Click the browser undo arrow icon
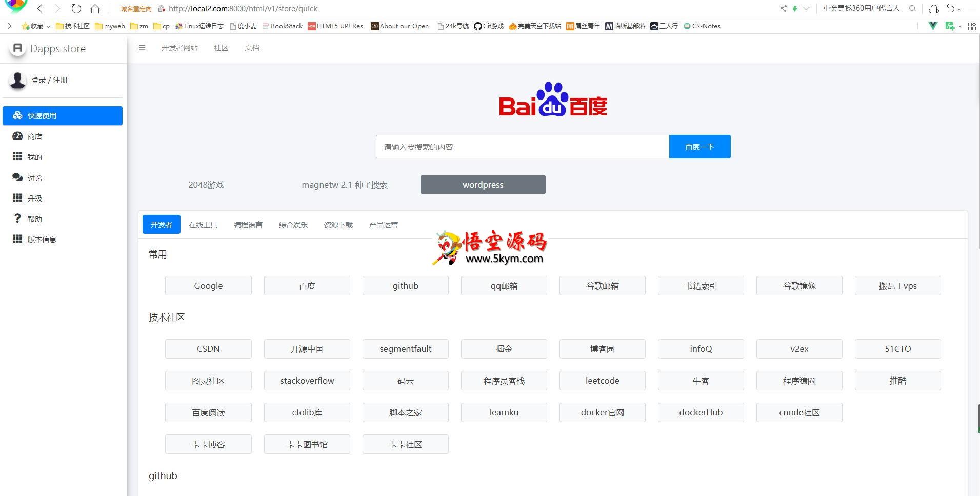 (x=951, y=8)
